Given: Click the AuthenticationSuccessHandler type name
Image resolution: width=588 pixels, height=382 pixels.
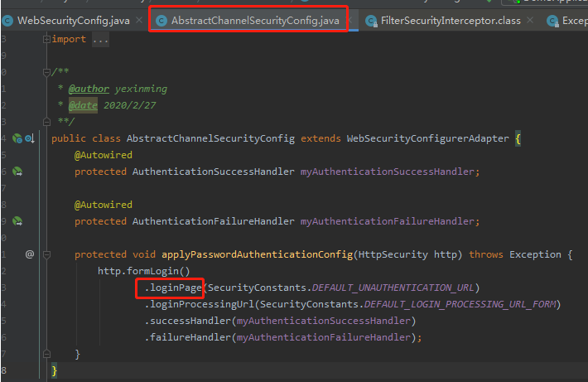Looking at the screenshot, I should click(x=214, y=172).
